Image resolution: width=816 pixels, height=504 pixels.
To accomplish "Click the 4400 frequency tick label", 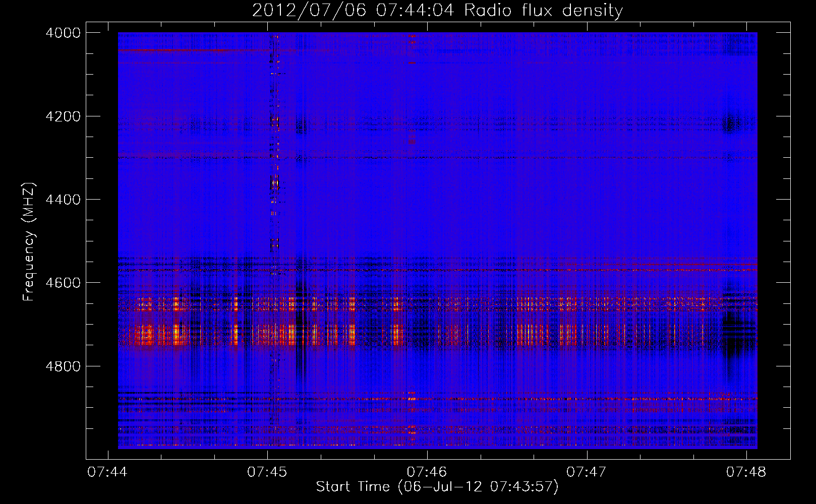I will (63, 200).
